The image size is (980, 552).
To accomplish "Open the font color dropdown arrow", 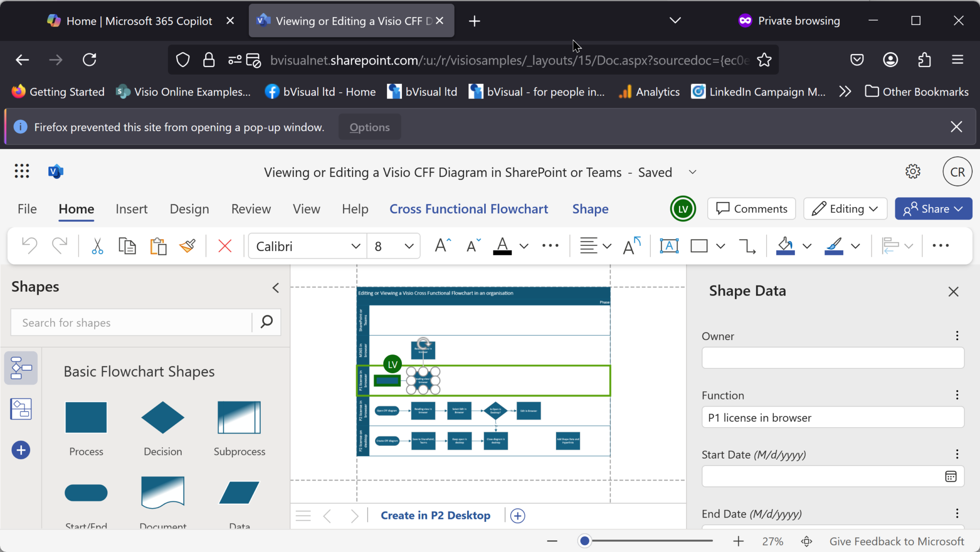I will tap(524, 246).
